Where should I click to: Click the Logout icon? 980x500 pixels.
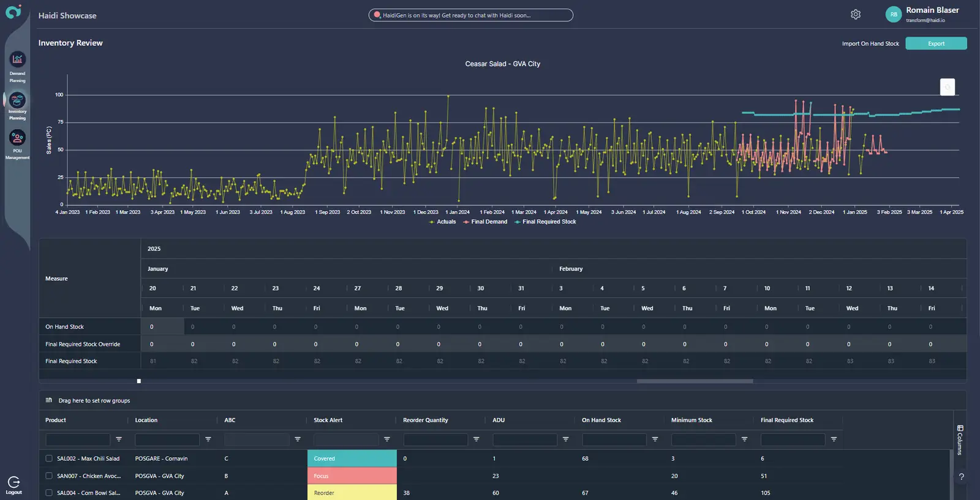(x=13, y=482)
